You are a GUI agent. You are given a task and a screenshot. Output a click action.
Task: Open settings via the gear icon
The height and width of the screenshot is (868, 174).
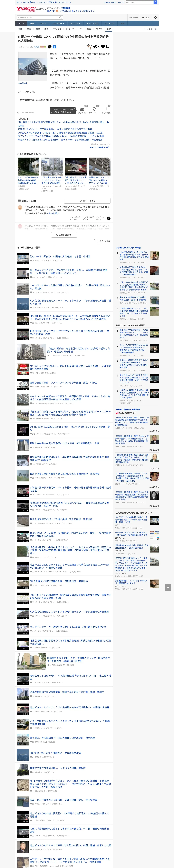coord(155,18)
